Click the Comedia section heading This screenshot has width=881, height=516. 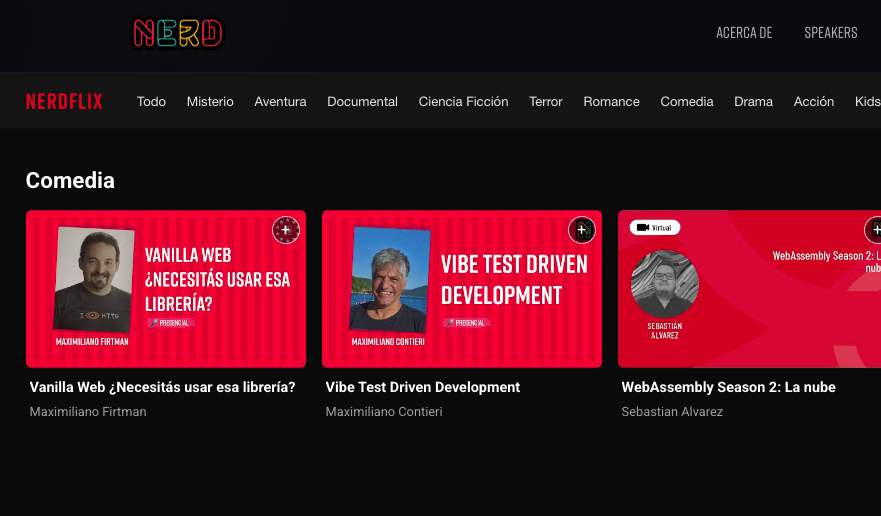pos(70,180)
